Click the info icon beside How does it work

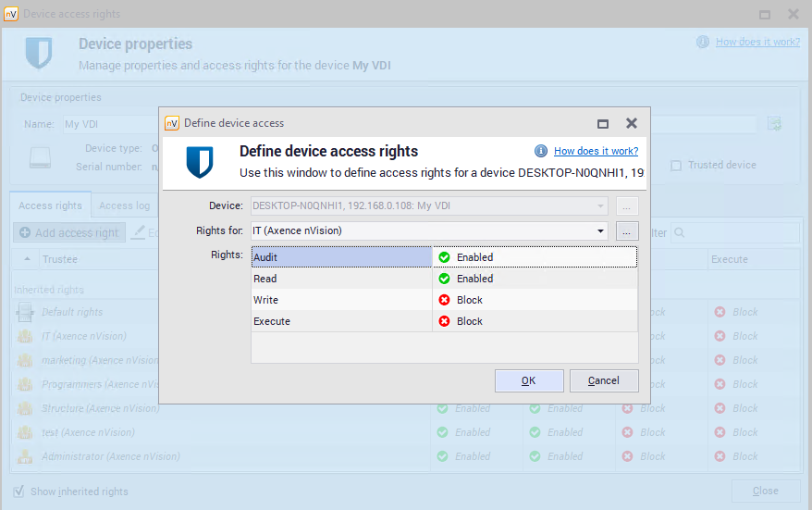click(x=541, y=151)
